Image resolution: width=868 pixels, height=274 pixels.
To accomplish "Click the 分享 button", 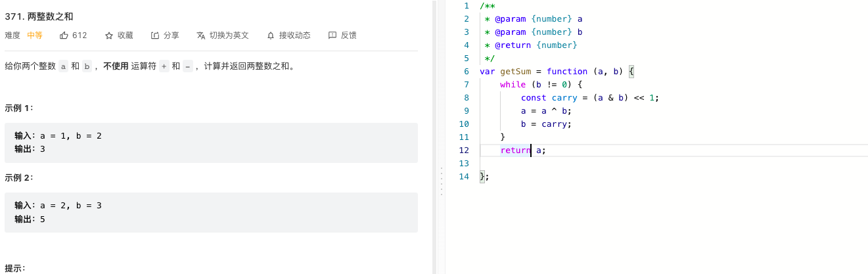I will (165, 35).
